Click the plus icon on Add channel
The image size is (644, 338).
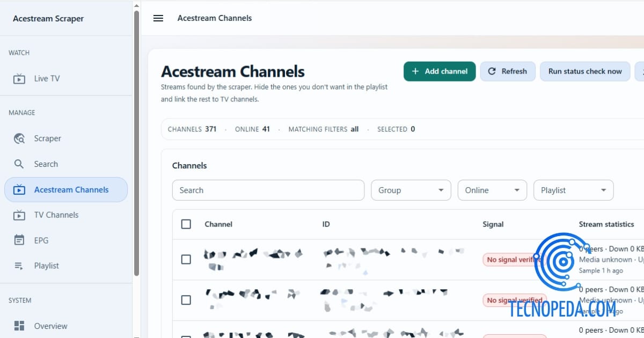point(415,71)
